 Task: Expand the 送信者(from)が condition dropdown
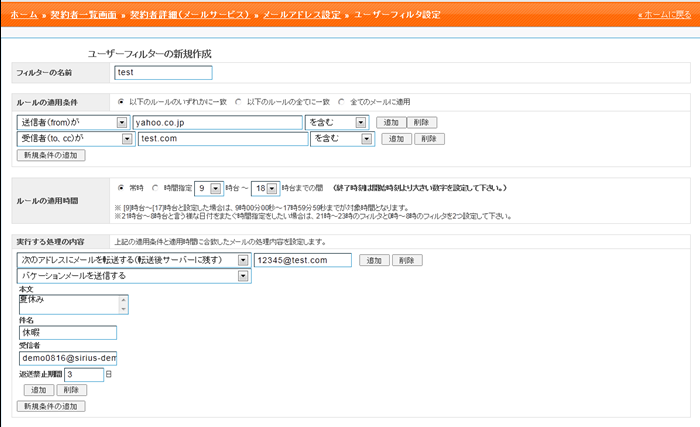pyautogui.click(x=126, y=122)
